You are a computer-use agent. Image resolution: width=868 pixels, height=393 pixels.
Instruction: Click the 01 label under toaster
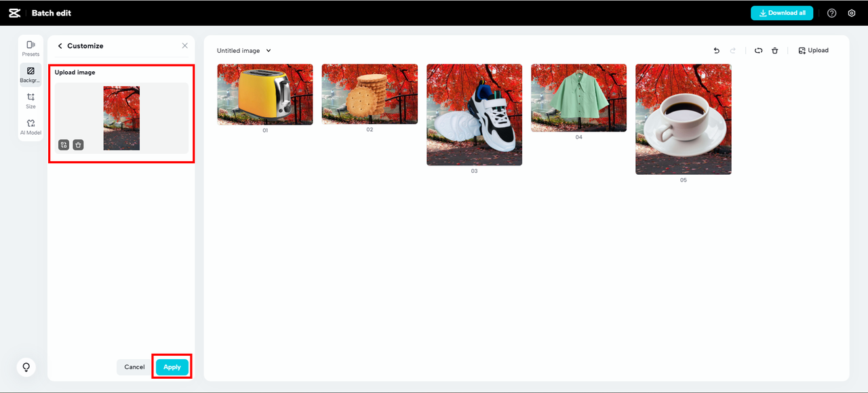(x=265, y=130)
